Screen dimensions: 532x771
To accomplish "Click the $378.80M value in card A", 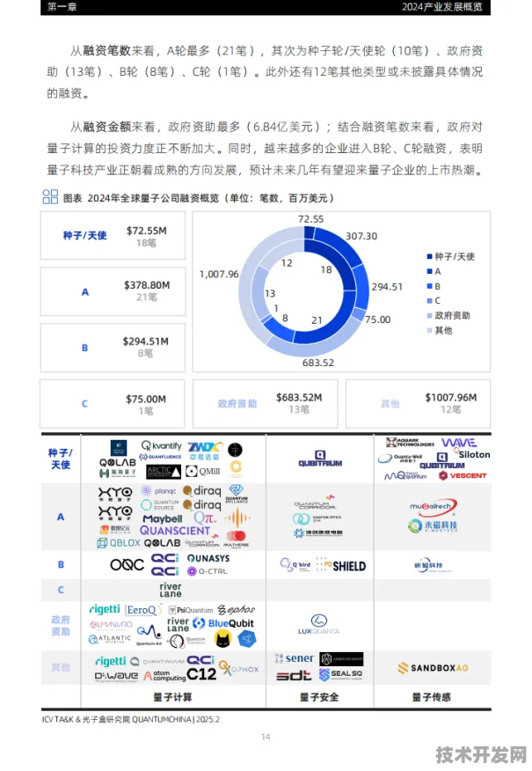I will 147,284.
